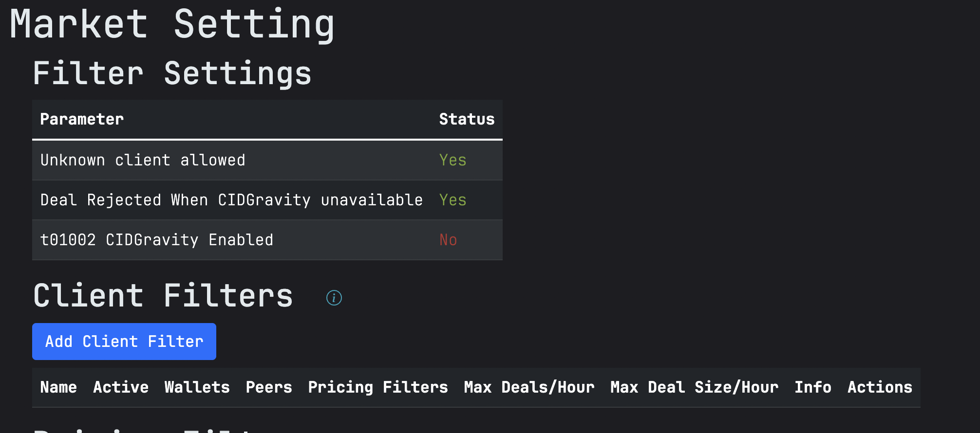
Task: Click the Active column header
Action: pyautogui.click(x=121, y=387)
